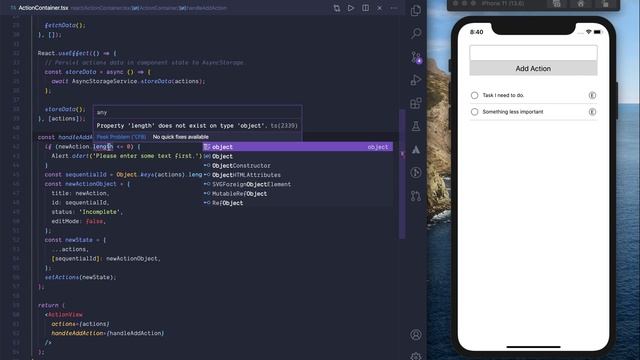Click 'No quick fixes available' text in hover
The image size is (640, 360).
[x=180, y=137]
